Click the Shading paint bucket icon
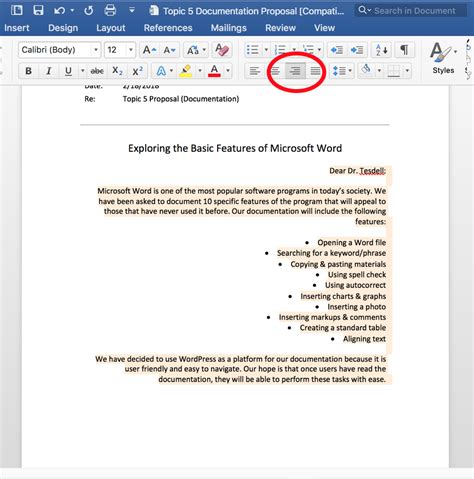The height and width of the screenshot is (479, 474). [366, 70]
